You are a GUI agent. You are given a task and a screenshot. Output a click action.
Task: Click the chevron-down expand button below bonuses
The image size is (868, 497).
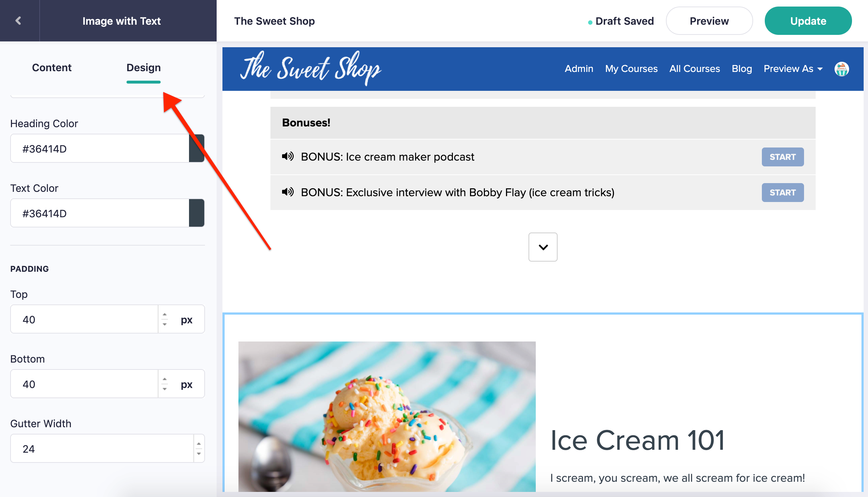[x=543, y=247]
